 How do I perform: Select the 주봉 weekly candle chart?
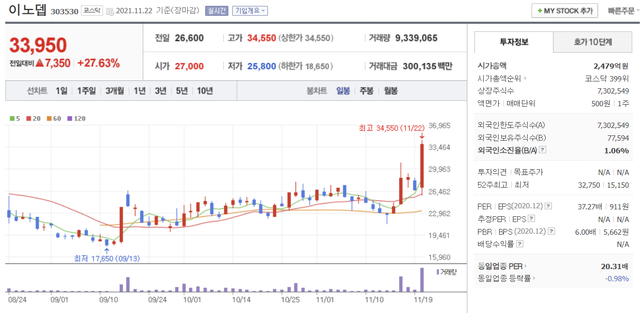coord(366,90)
